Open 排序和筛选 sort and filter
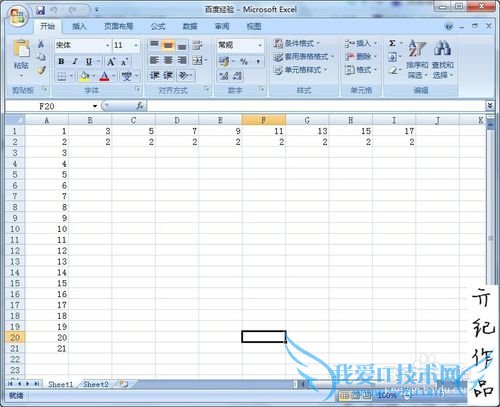This screenshot has height=407, width=500. (x=417, y=60)
